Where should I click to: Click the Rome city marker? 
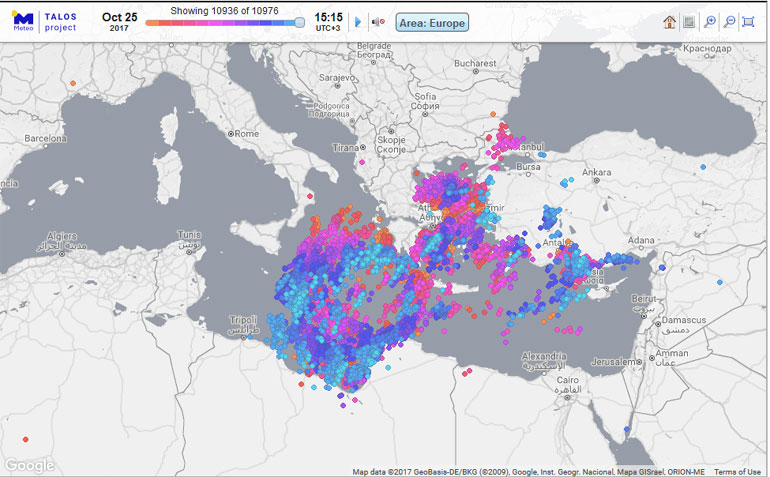(231, 133)
